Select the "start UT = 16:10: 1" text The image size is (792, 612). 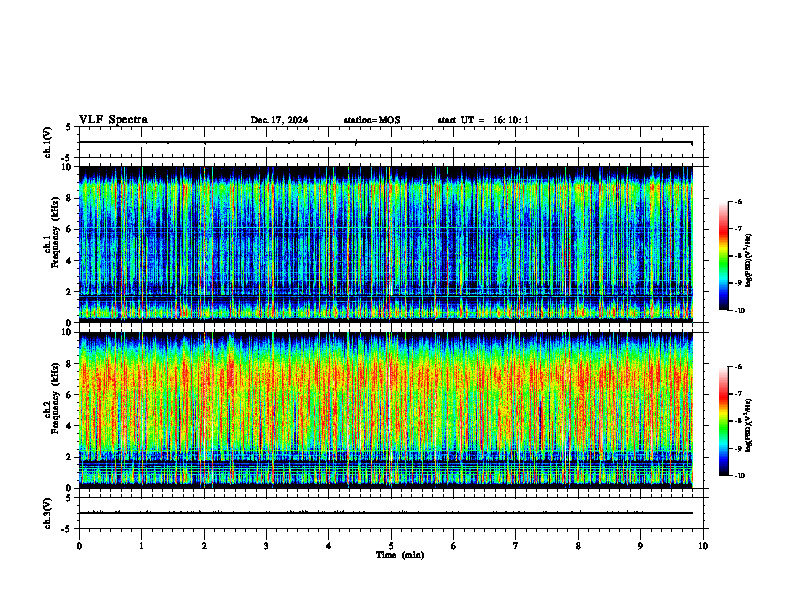tap(483, 120)
